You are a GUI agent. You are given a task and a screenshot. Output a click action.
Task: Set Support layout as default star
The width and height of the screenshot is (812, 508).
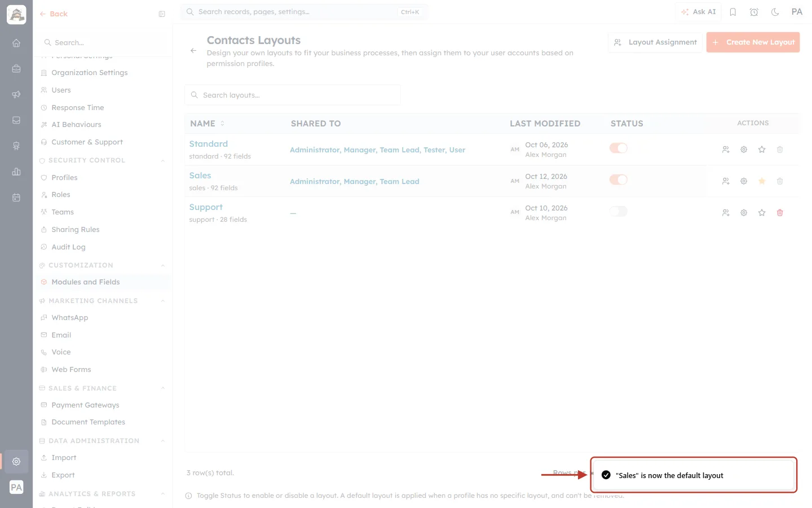coord(762,213)
